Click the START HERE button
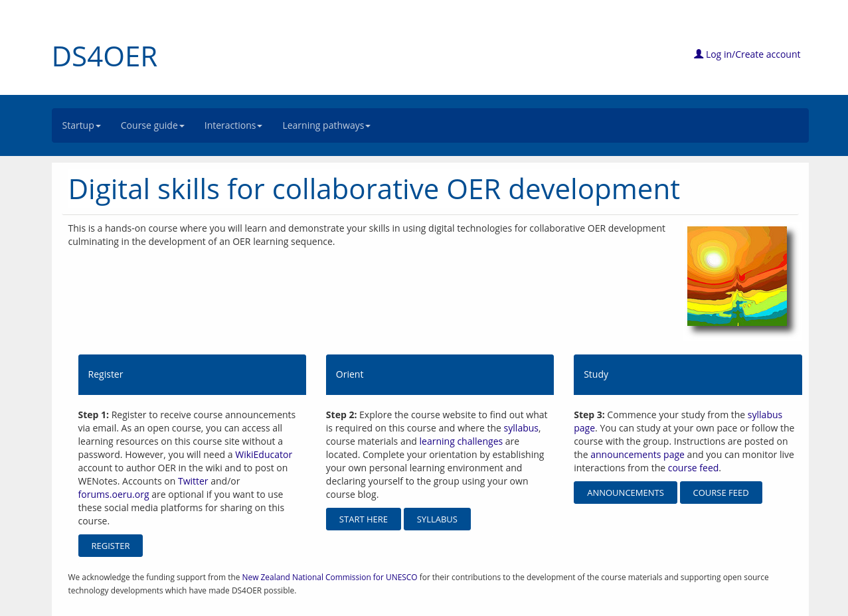 (x=363, y=519)
